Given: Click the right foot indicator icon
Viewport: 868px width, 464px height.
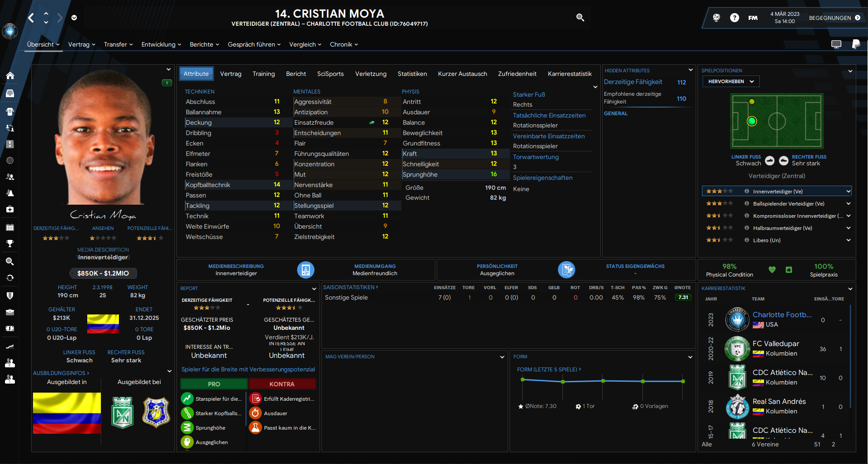Looking at the screenshot, I should (784, 161).
